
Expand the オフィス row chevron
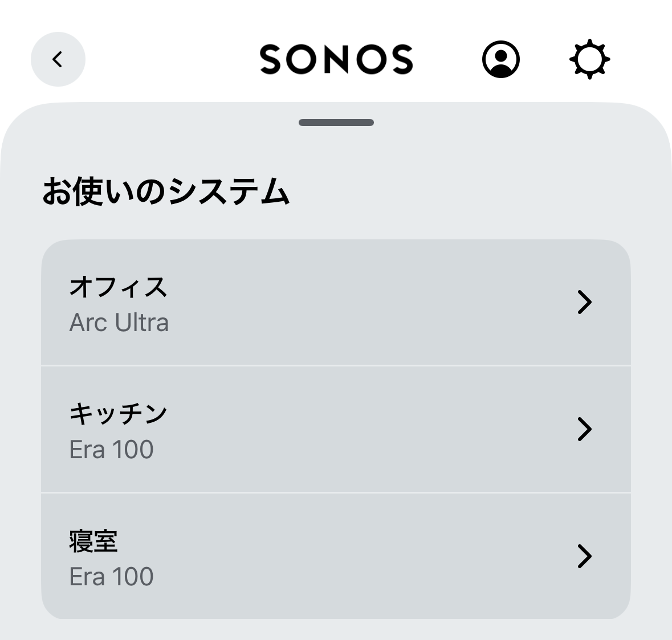(x=584, y=302)
